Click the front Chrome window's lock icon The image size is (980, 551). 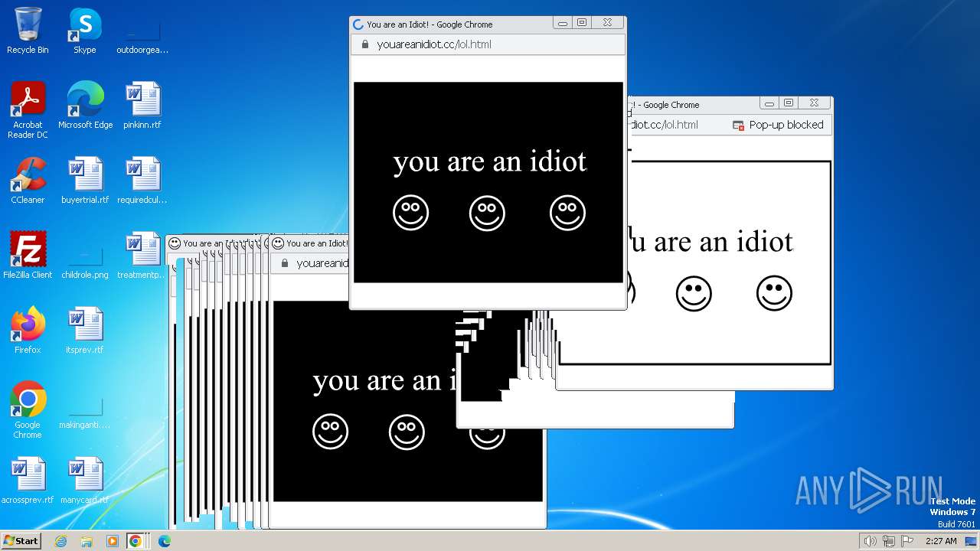coord(364,44)
